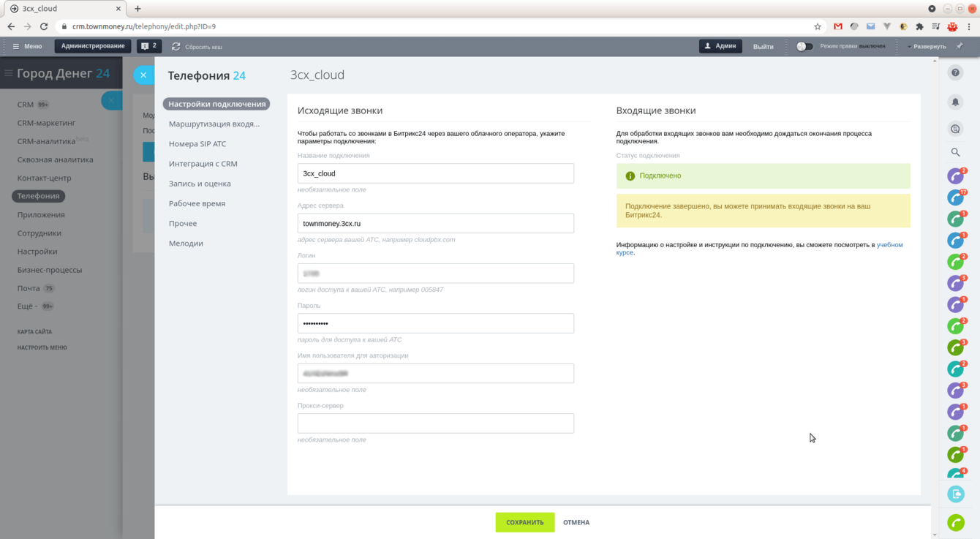
Task: Open Приложения in left menu
Action: point(41,214)
